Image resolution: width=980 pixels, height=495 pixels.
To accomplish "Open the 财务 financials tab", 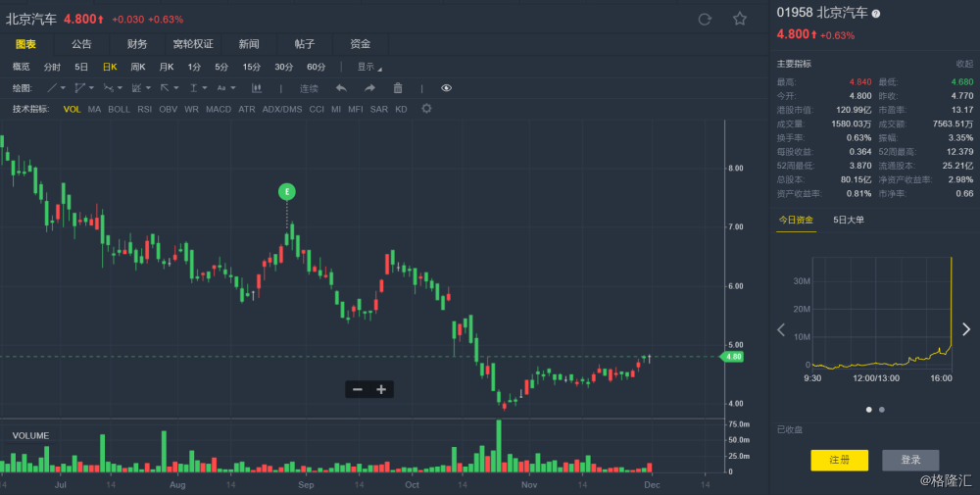I will pos(137,44).
